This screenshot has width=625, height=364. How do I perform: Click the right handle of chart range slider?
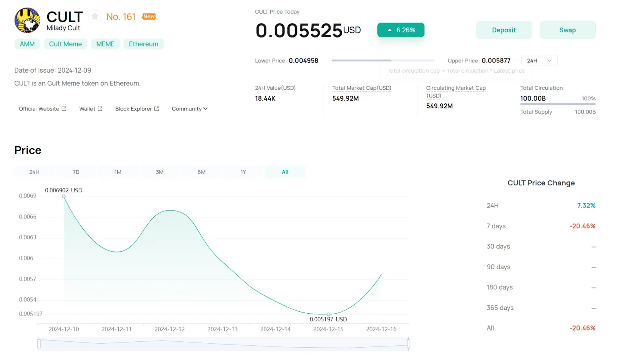409,344
